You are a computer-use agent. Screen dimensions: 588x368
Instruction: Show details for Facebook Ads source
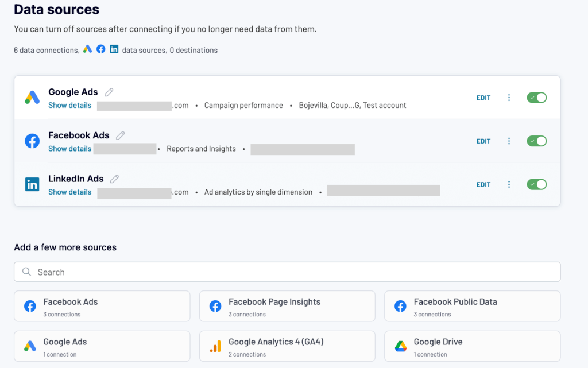point(69,149)
